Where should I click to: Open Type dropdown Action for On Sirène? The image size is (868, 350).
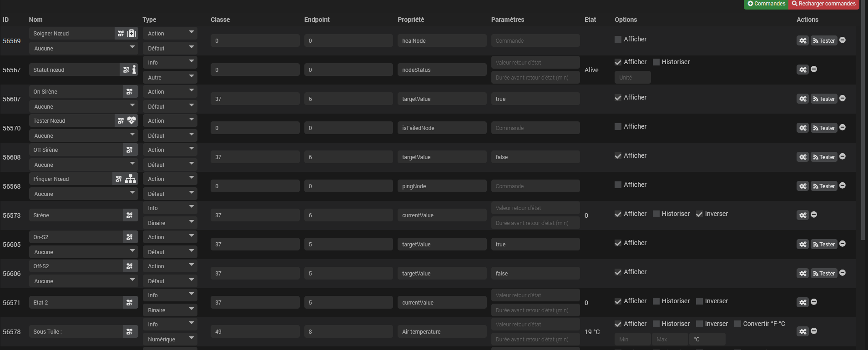170,91
